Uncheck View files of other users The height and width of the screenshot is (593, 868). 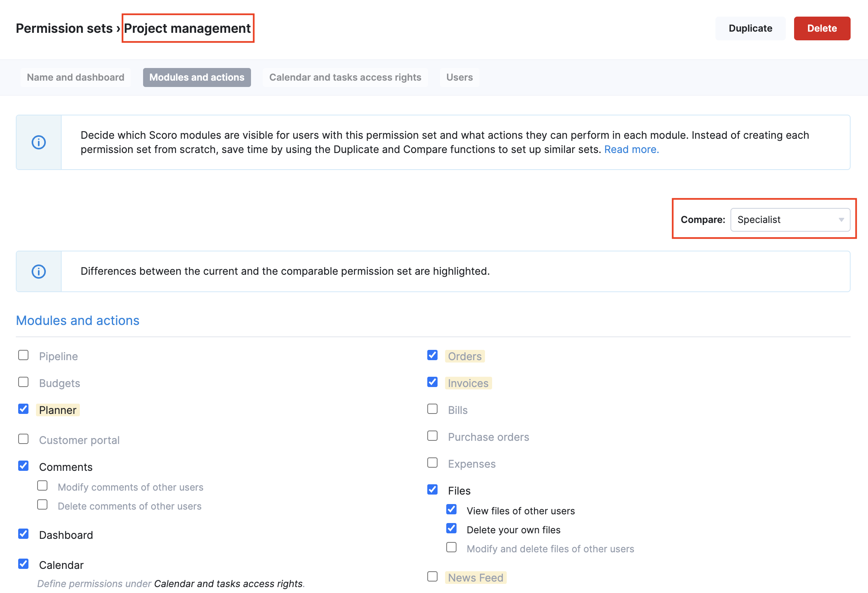pyautogui.click(x=451, y=510)
